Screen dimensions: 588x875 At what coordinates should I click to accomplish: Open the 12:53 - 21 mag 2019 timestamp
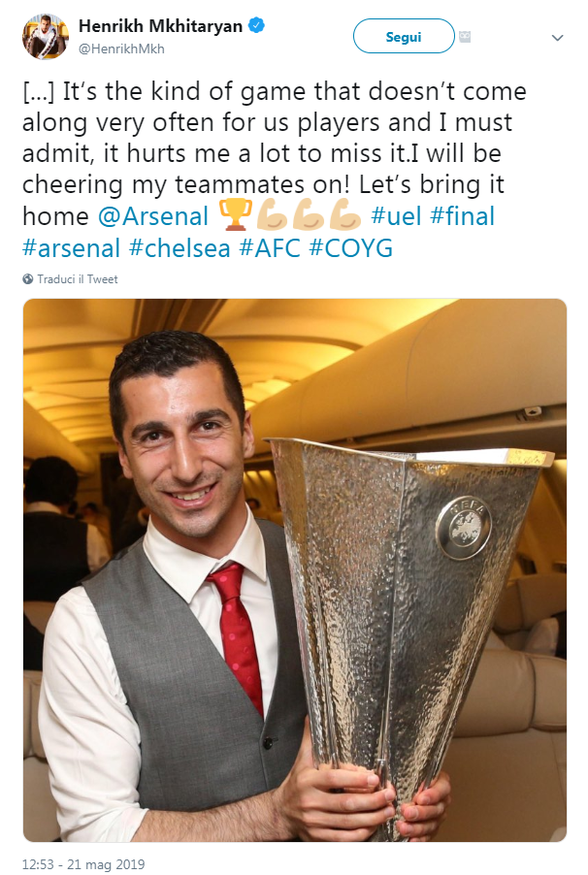pos(83,864)
